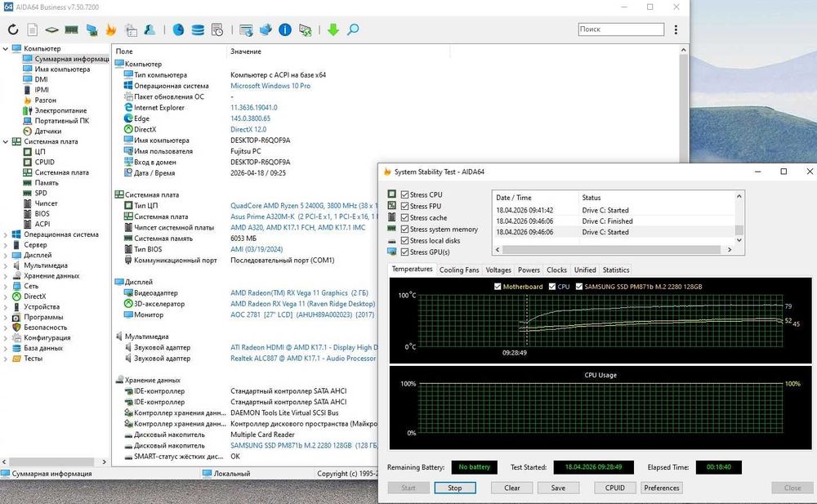Select DMI in the Computer tree
This screenshot has height=504, width=817.
41,79
